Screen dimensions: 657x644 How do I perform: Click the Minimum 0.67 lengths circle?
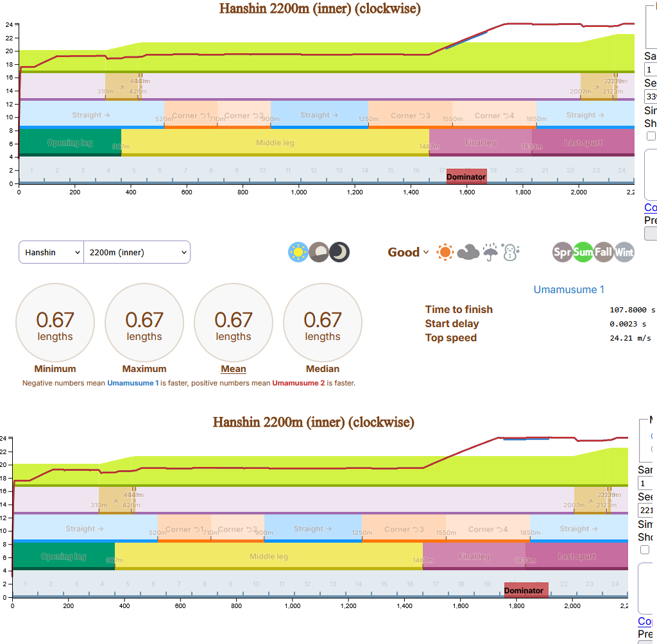[x=55, y=323]
